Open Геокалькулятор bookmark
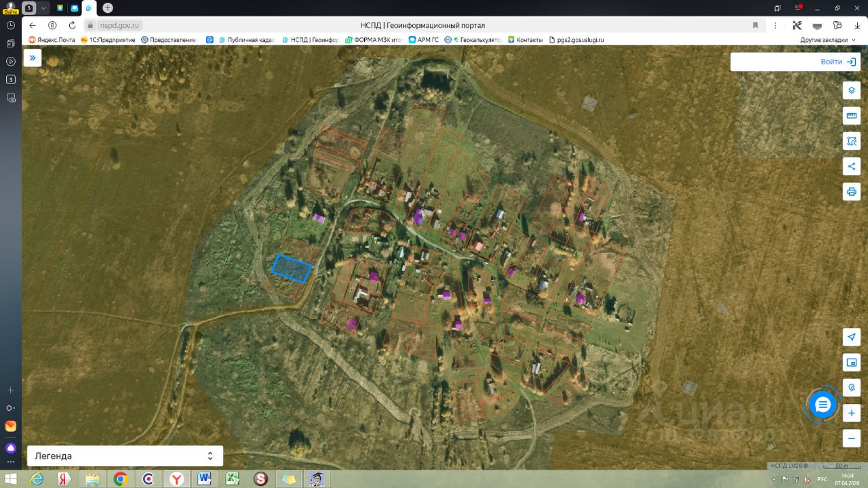 pyautogui.click(x=473, y=40)
